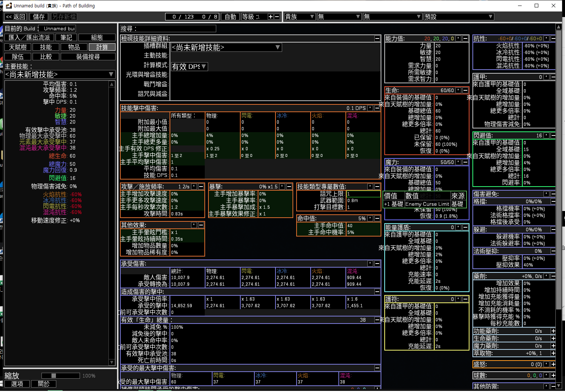This screenshot has width=565, height=392.
Task: Decrease character level with the minus button
Action: tap(277, 17)
